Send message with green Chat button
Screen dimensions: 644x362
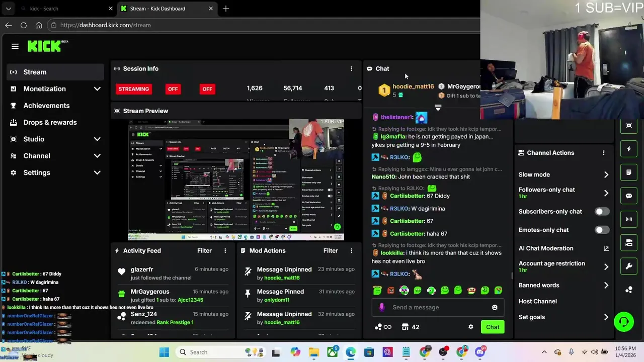click(x=493, y=327)
